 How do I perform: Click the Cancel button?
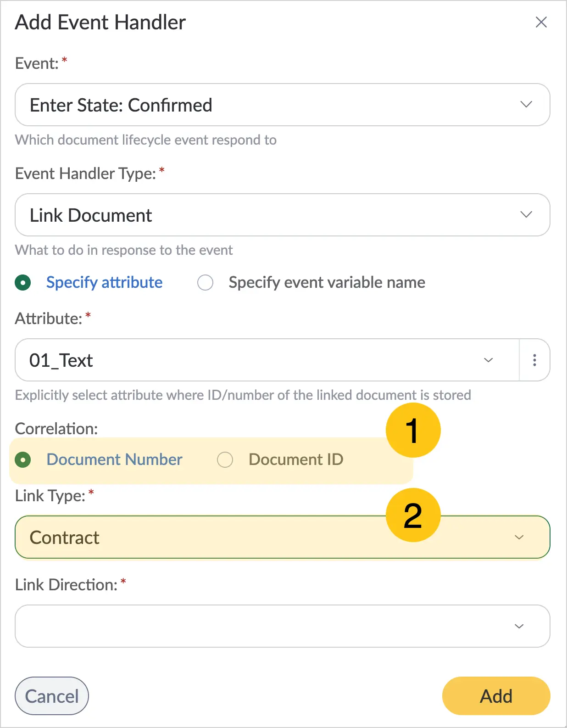coord(52,696)
